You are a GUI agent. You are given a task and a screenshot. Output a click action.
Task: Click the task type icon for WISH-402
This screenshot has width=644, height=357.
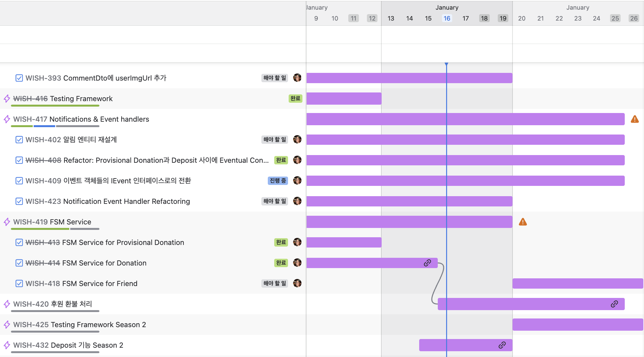(19, 140)
